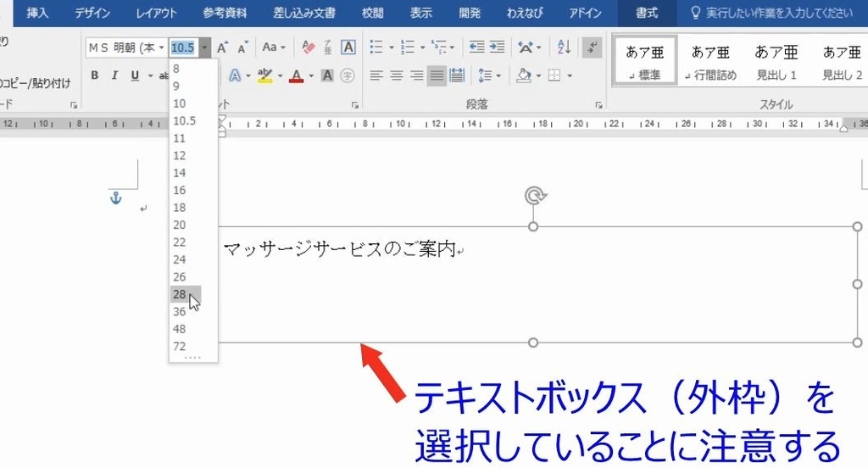Click the Sort A-Z icon
868x468 pixels.
[x=564, y=47]
